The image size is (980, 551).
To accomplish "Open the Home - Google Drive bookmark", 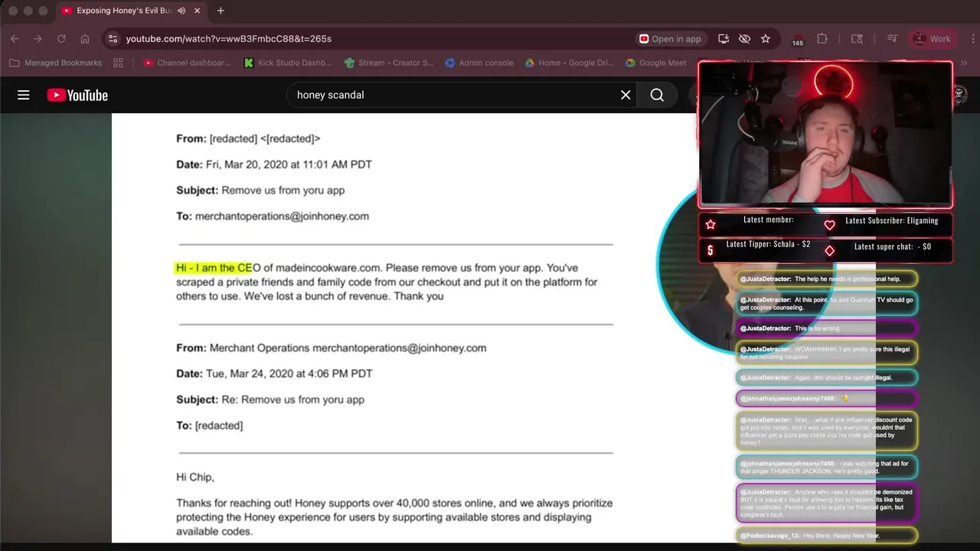I will tap(569, 63).
